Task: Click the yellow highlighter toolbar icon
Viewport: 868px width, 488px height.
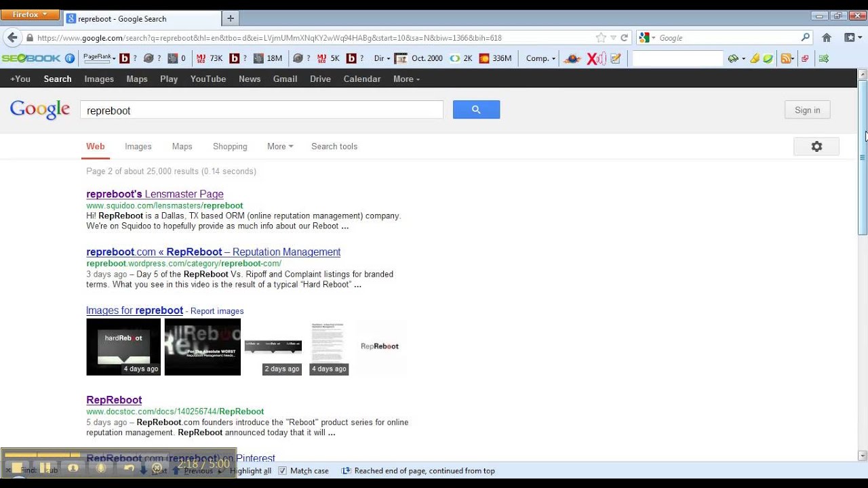Action: (755, 58)
